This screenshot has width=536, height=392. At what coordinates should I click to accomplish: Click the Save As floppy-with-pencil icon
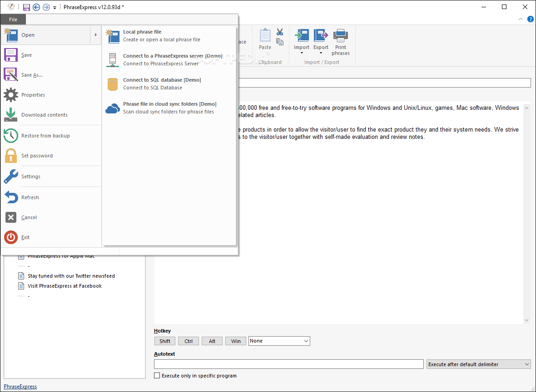pyautogui.click(x=10, y=75)
